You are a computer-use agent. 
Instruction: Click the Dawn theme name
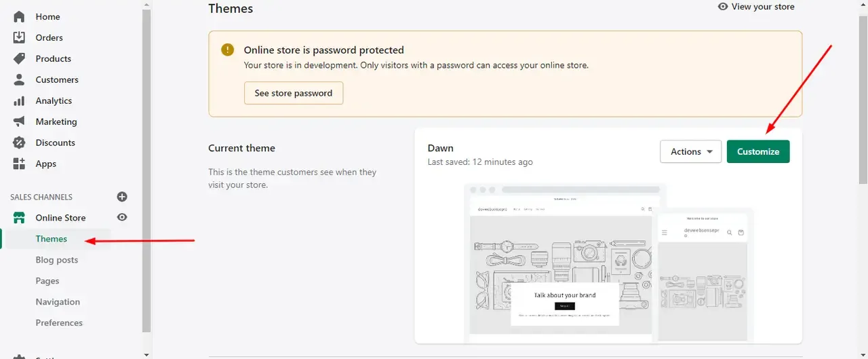pyautogui.click(x=441, y=148)
